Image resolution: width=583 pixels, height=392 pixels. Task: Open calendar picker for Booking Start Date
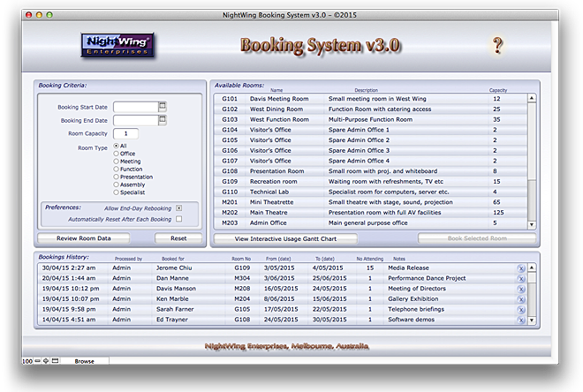tap(163, 107)
